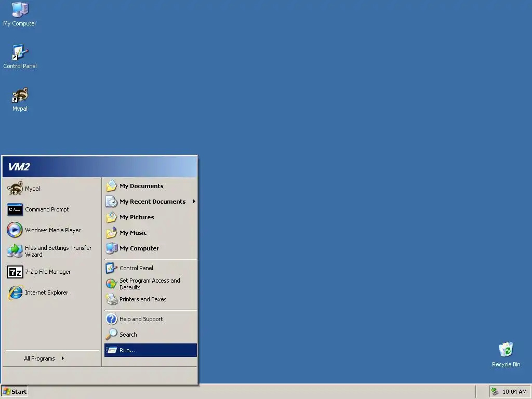The image size is (532, 399).
Task: Click My Documents folder icon
Action: (x=111, y=186)
